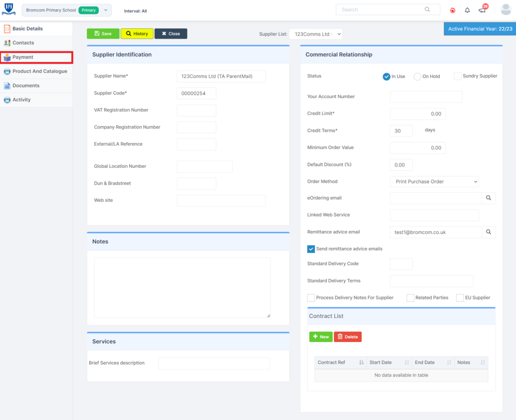The image size is (516, 420).
Task: Click the Basic Details sidebar icon
Action: tap(7, 29)
